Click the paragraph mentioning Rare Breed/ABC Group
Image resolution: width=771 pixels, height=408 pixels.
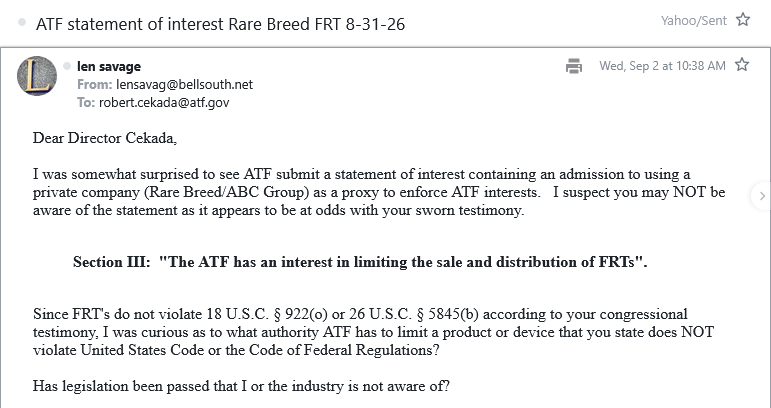coord(379,192)
